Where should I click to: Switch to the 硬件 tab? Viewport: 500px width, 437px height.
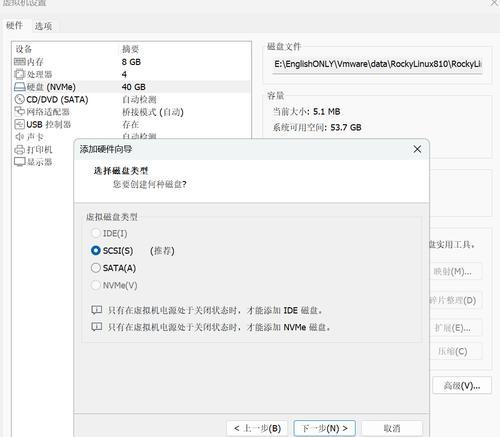point(15,25)
